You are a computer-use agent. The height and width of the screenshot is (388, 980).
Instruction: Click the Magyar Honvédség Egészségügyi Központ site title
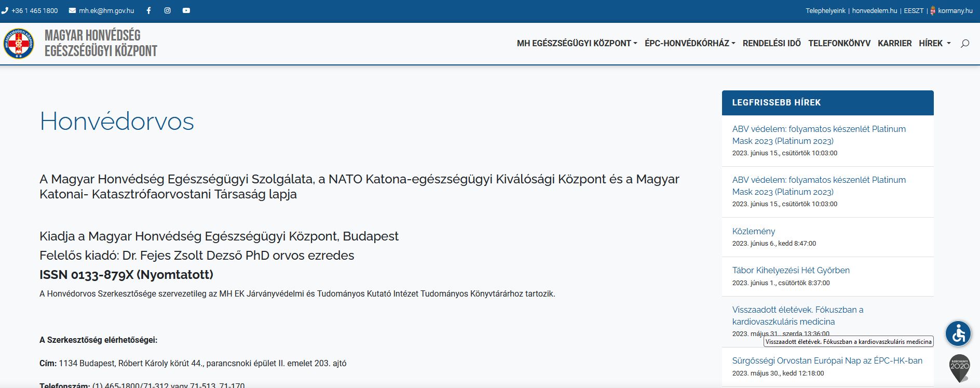coord(101,43)
